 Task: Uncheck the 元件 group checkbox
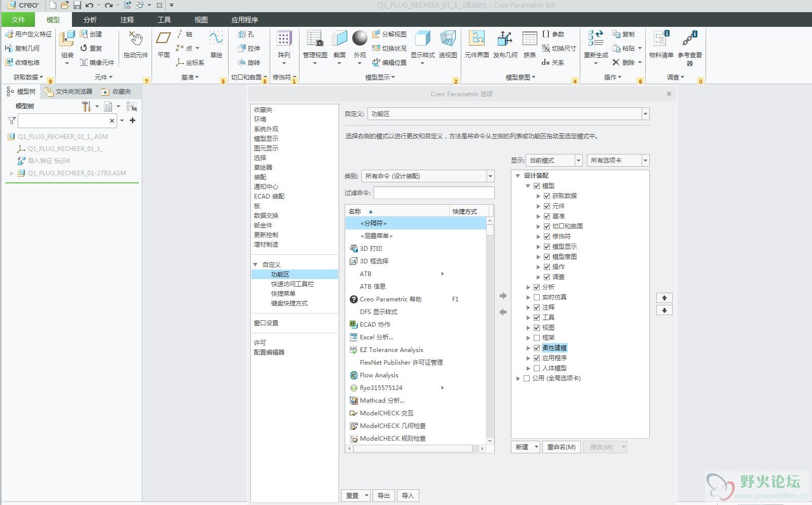point(547,206)
